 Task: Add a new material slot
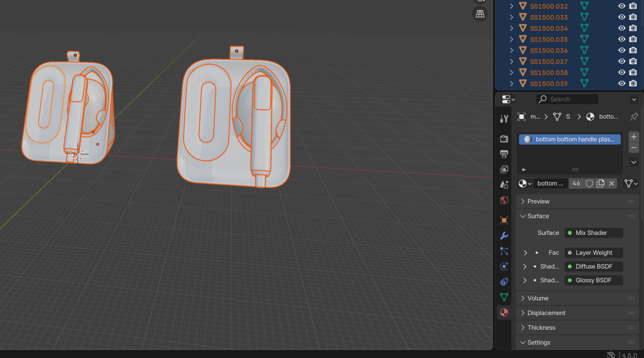coord(634,137)
